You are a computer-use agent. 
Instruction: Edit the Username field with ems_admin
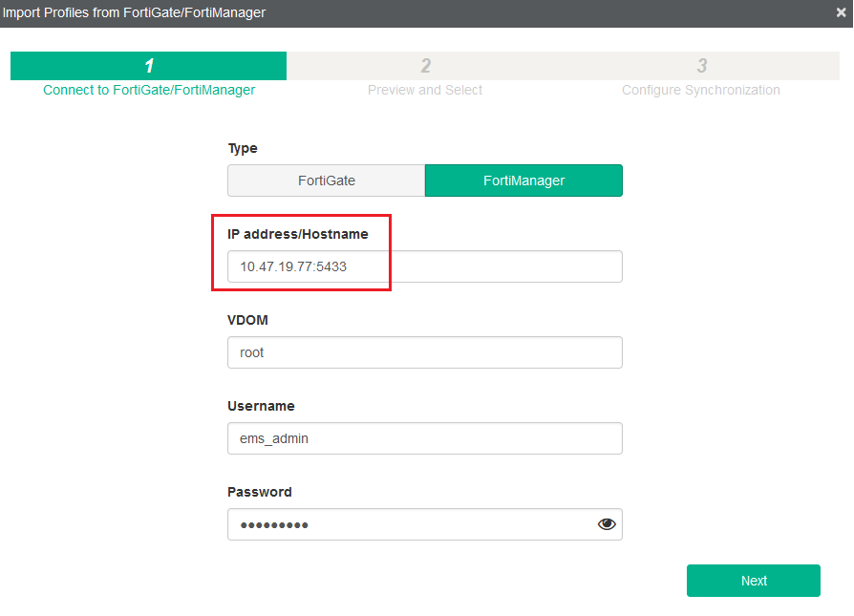[424, 438]
